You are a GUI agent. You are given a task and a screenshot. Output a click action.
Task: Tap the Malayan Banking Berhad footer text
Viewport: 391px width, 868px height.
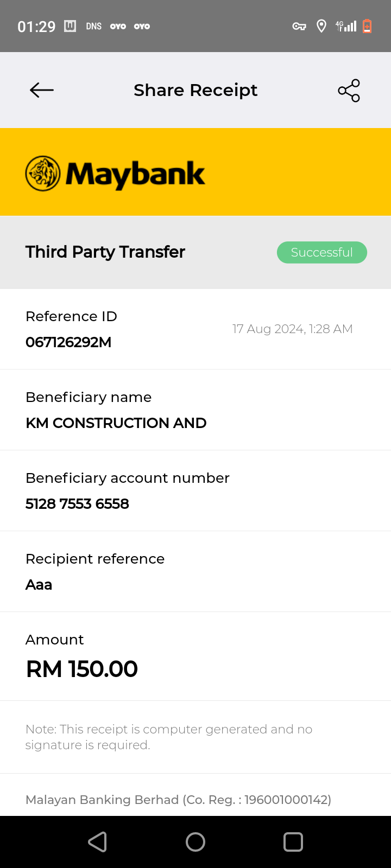point(178,800)
